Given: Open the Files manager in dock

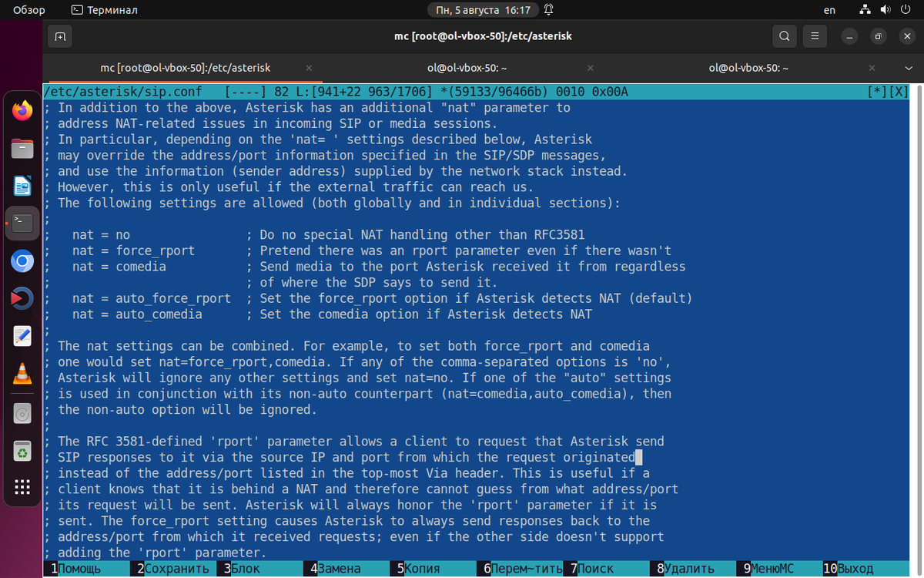Looking at the screenshot, I should (22, 148).
